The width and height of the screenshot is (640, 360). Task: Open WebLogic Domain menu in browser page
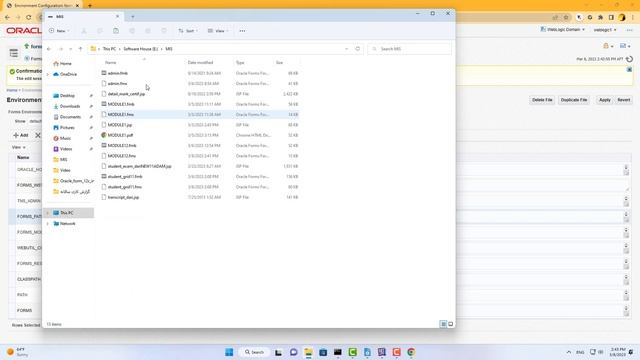tap(562, 30)
